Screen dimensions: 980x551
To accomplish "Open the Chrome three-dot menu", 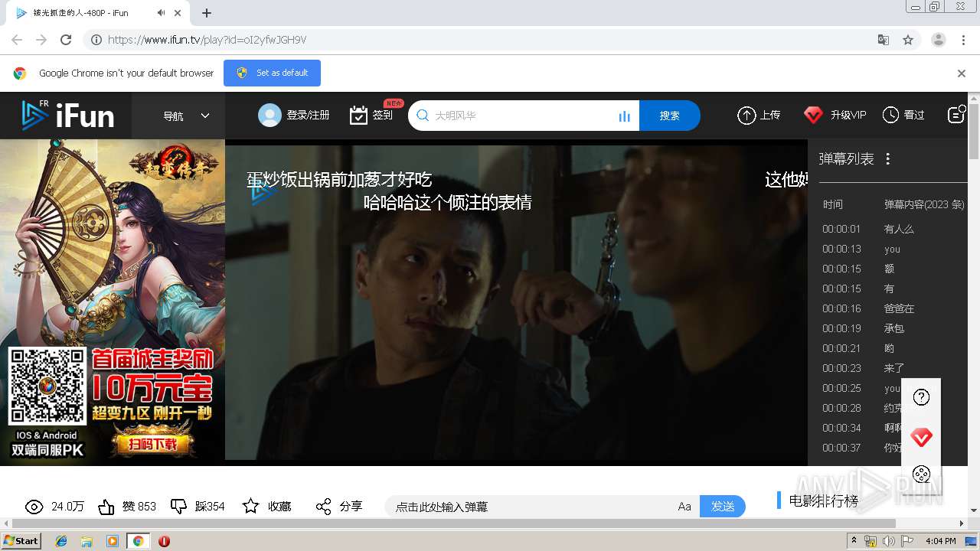I will tap(964, 40).
